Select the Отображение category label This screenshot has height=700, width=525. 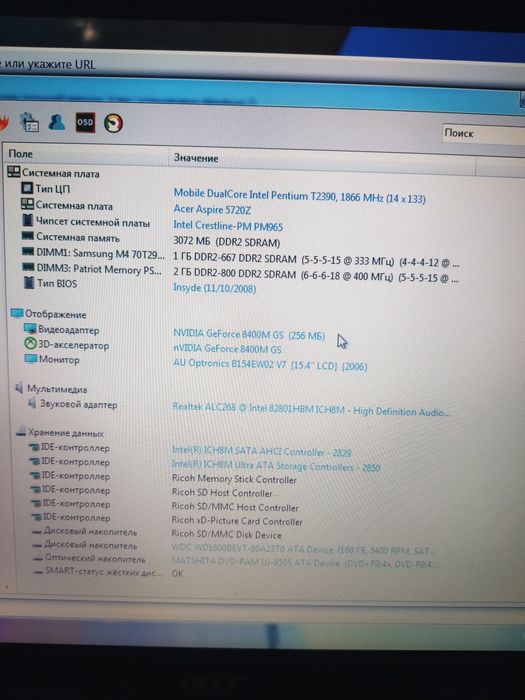[55, 314]
